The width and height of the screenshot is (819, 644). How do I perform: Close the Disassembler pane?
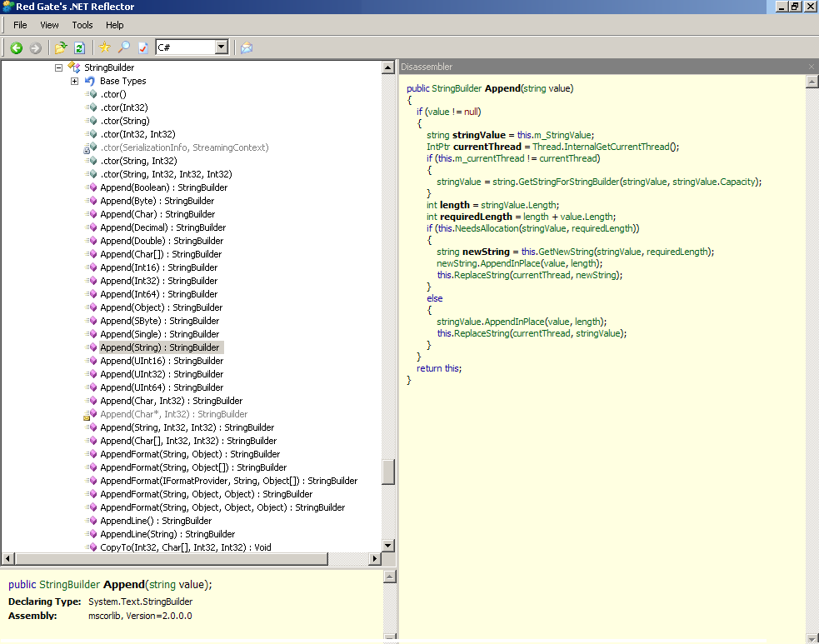click(812, 67)
